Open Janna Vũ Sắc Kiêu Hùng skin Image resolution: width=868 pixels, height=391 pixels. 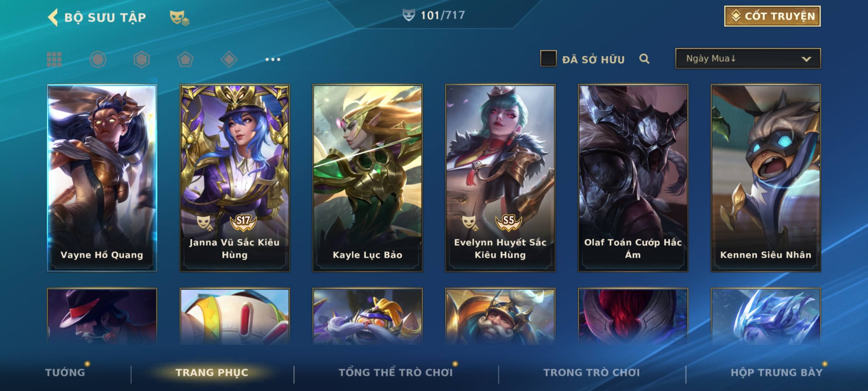click(x=235, y=178)
